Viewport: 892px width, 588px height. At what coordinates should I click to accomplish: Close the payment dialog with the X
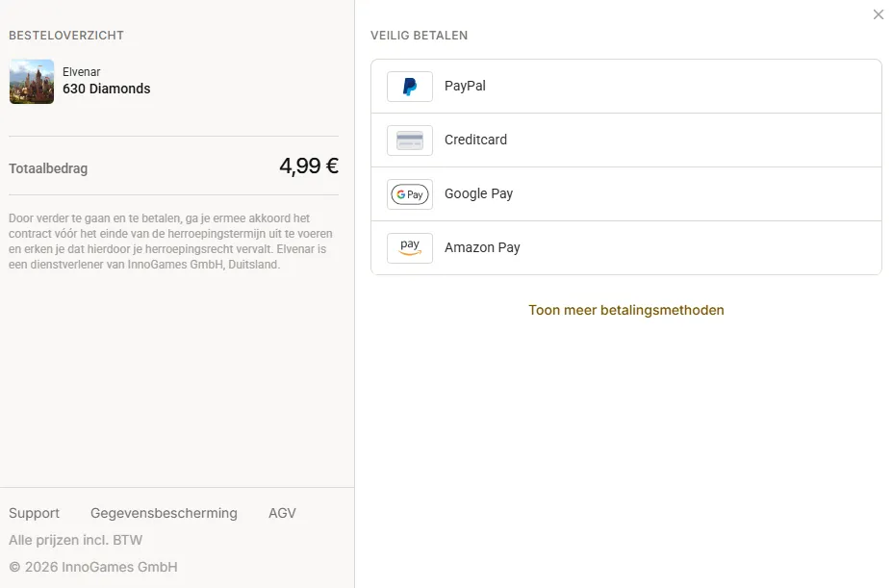pyautogui.click(x=879, y=14)
